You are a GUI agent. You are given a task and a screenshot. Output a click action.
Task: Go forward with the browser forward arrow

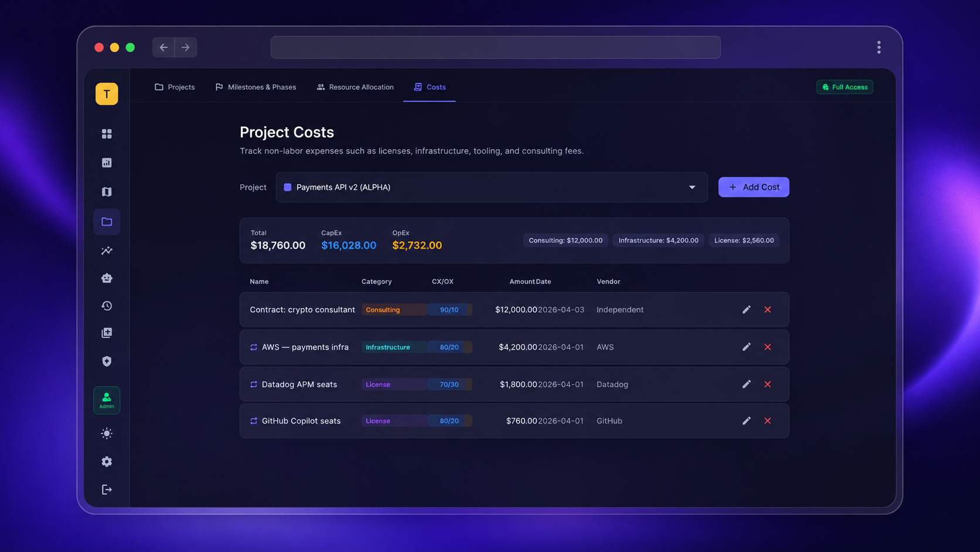185,48
